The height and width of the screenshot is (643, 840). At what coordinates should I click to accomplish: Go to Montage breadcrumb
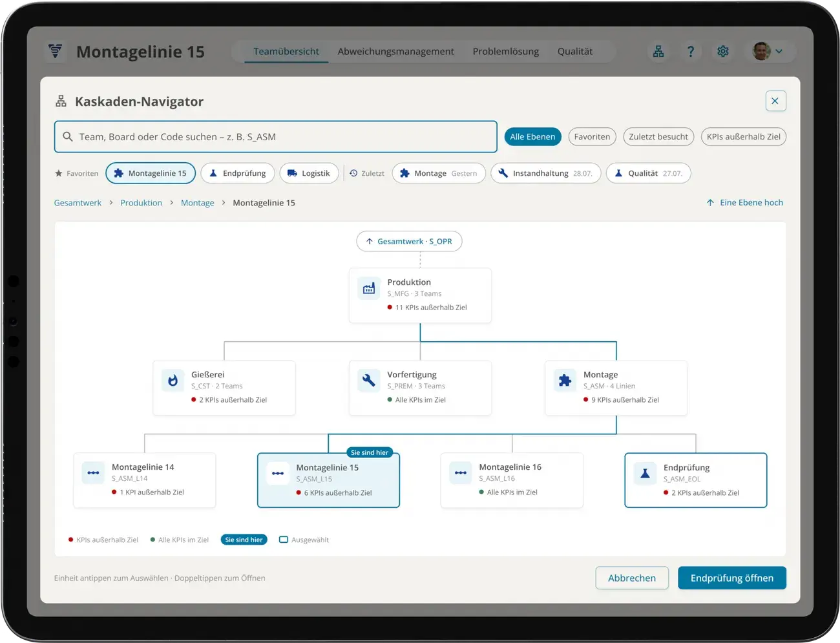(197, 203)
